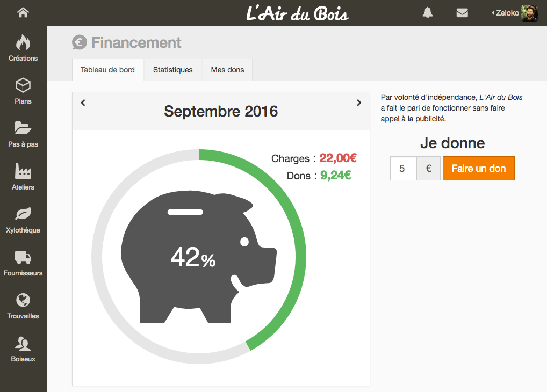Open messages envelope icon
The width and height of the screenshot is (547, 392).
(x=462, y=13)
